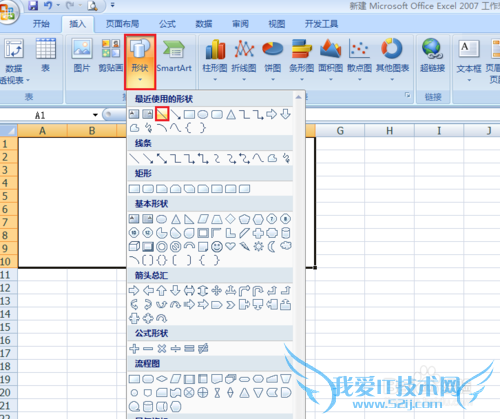Viewport: 500px width, 419px height.
Task: Select column A header
Action: 42,131
